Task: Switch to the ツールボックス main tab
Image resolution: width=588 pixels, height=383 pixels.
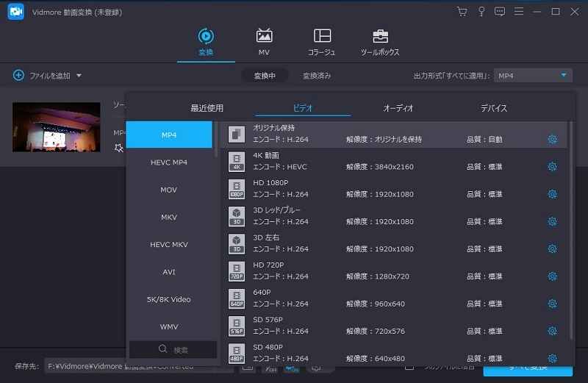Action: click(x=380, y=43)
